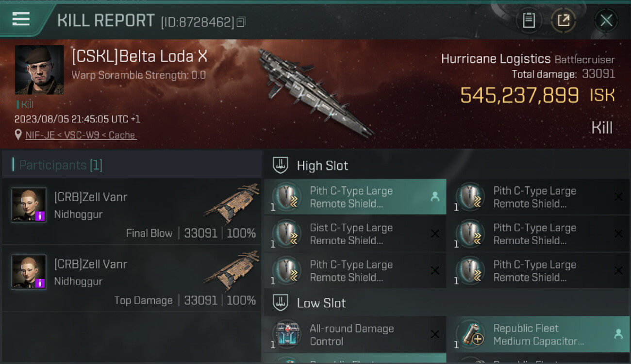This screenshot has height=364, width=631.
Task: Open Final Blow Zell Vanr portrait
Action: pos(29,205)
